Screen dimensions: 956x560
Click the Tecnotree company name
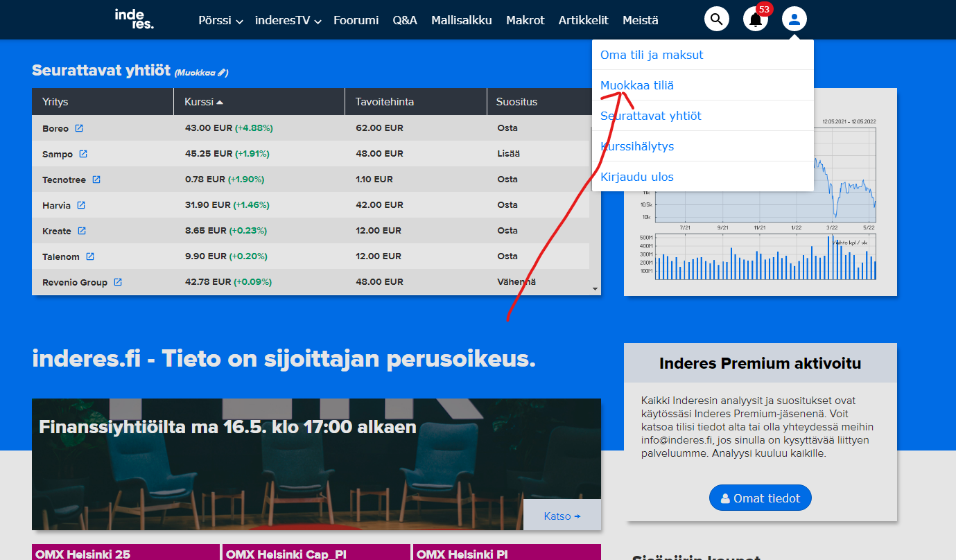64,180
